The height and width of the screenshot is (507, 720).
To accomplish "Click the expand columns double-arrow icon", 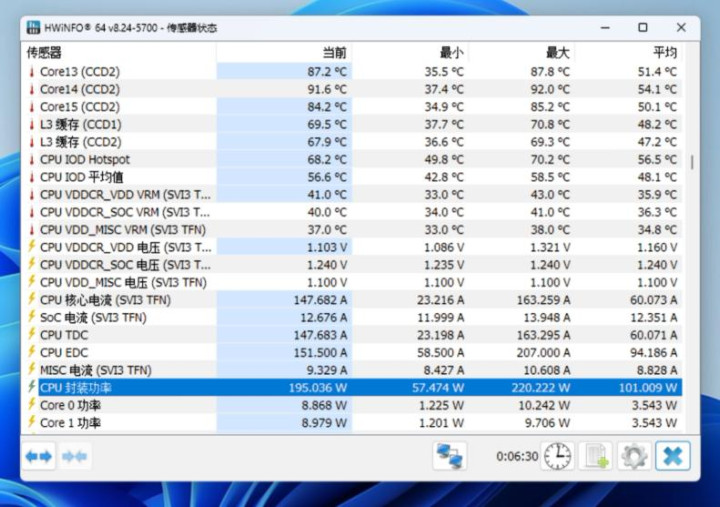I will tap(39, 456).
